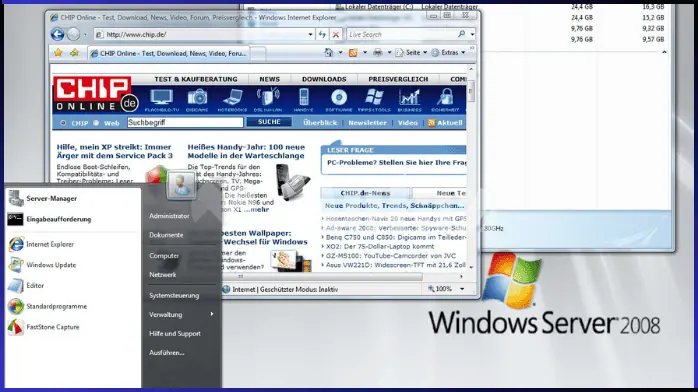Open the Favorites Center star icon

point(58,53)
